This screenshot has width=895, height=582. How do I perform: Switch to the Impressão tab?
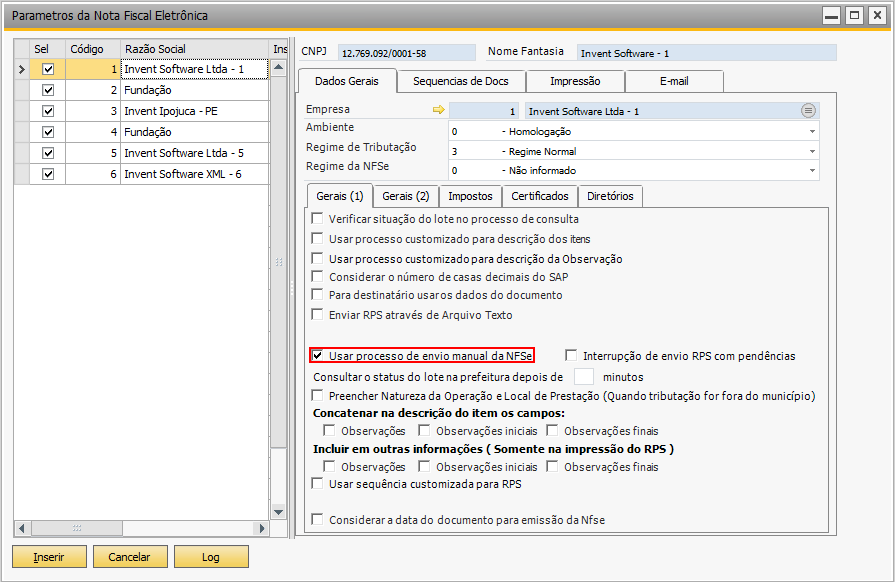click(x=575, y=81)
